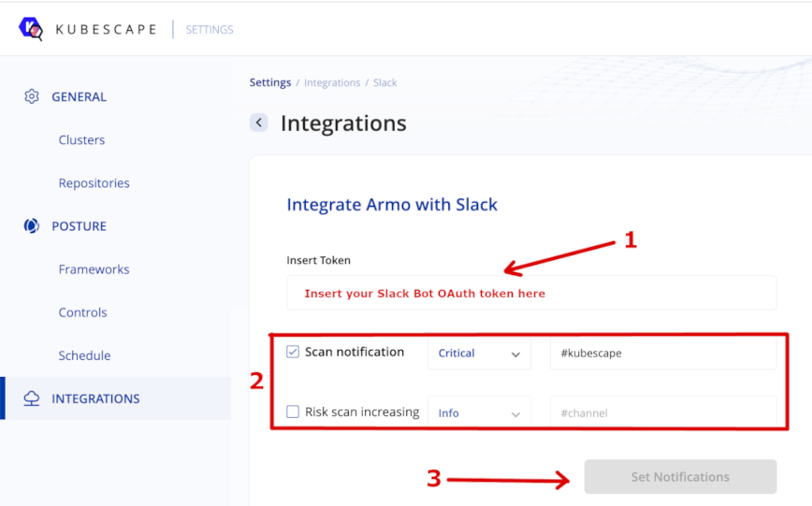Click the Set Notifications button

(680, 476)
